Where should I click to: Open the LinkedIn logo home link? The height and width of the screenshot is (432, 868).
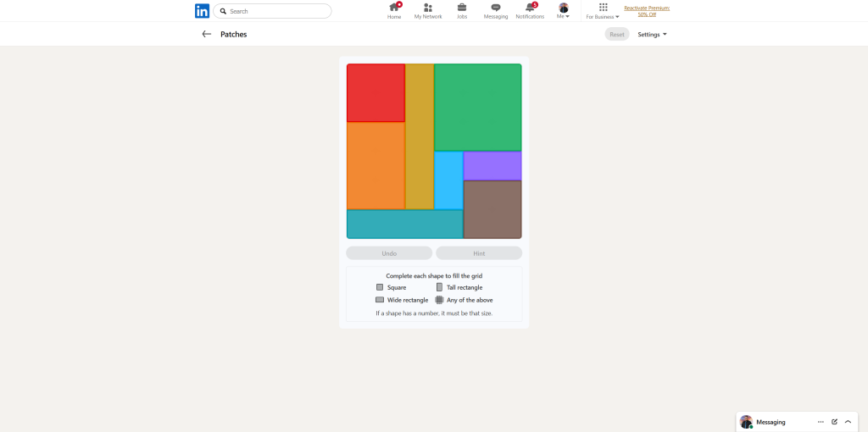tap(202, 11)
